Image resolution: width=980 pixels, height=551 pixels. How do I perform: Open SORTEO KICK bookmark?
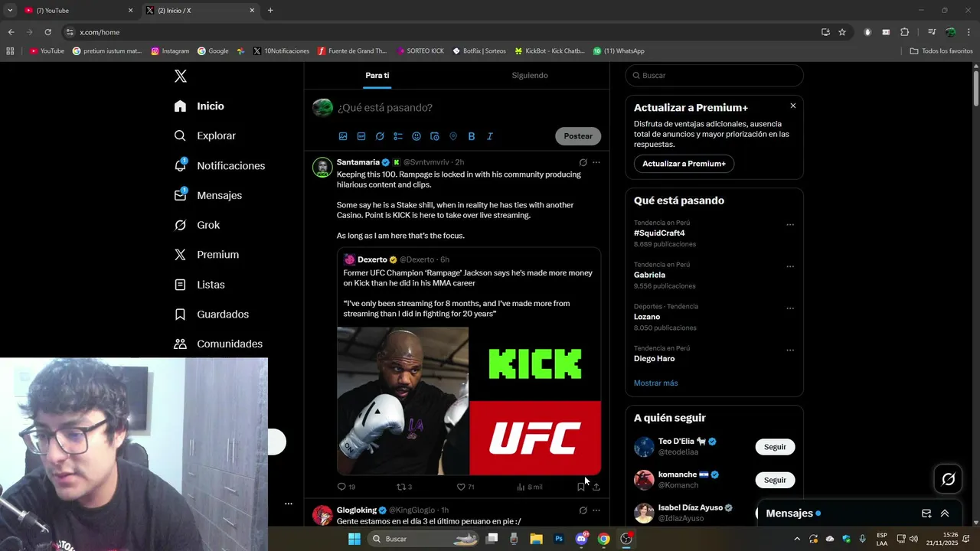coord(420,51)
